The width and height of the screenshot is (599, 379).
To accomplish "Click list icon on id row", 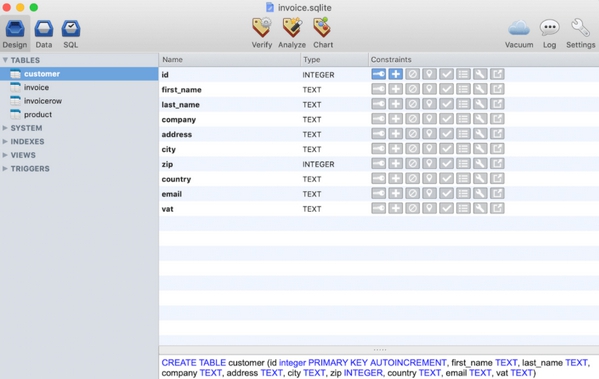I will click(463, 74).
